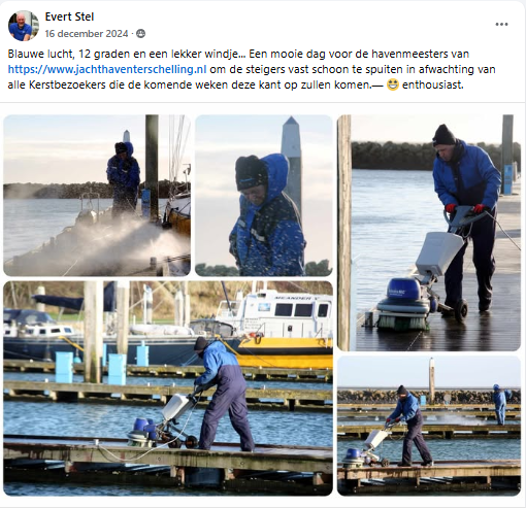Screen dimensions: 526x508
Task: Open the wide photo with the moored boats
Action: (168, 388)
